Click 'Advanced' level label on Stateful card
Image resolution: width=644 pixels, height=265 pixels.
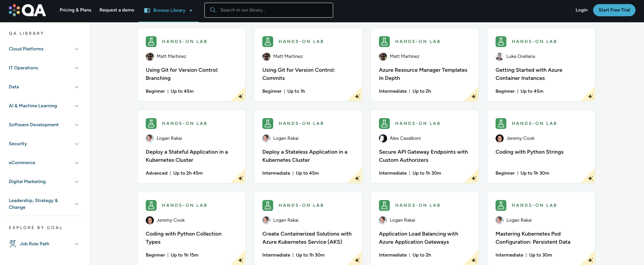157,173
